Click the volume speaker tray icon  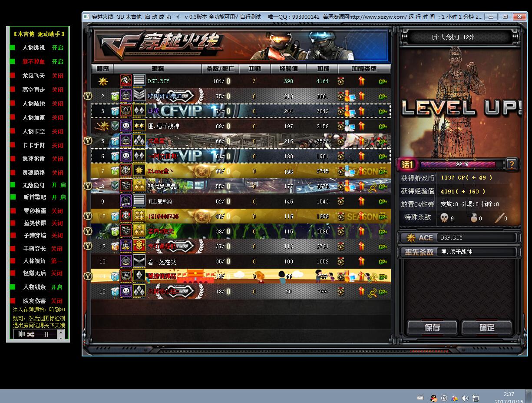(465, 398)
